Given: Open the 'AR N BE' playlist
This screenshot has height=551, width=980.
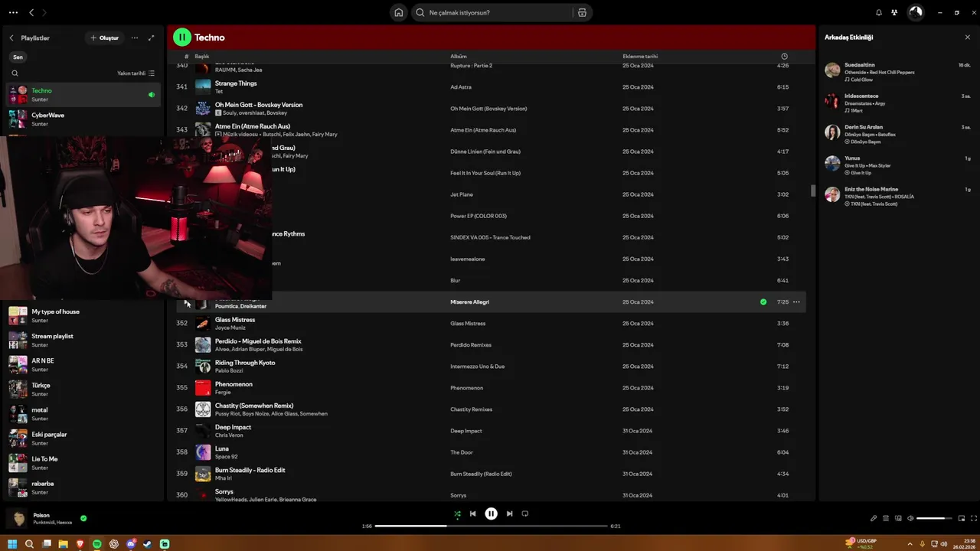Looking at the screenshot, I should pos(83,364).
